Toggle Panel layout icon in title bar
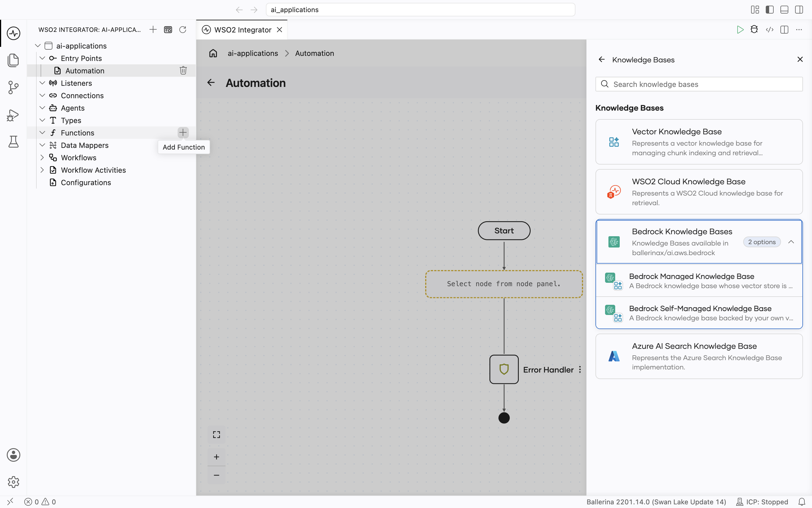Viewport: 812px width, 508px height. 784,10
